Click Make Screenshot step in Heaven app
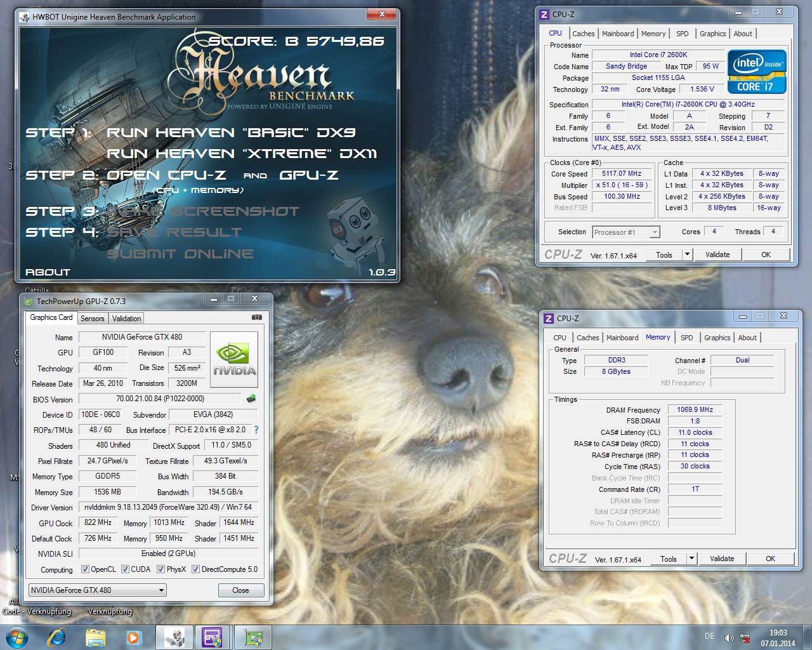 [x=203, y=211]
